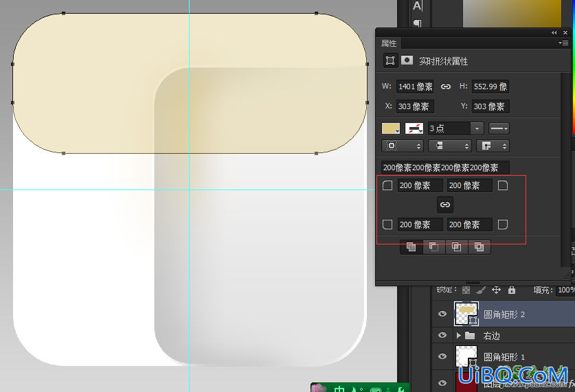Toggle lock all padlock icon
This screenshot has width=575, height=392.
coord(512,290)
